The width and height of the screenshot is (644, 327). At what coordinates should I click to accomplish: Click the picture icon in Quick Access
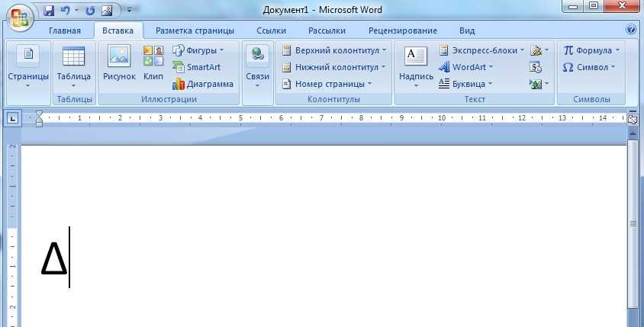107,11
